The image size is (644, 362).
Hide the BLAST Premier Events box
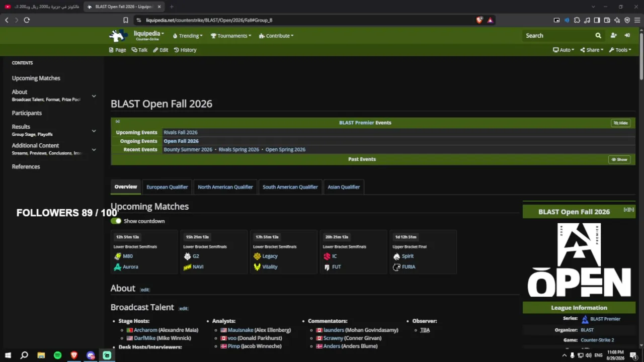pos(621,123)
